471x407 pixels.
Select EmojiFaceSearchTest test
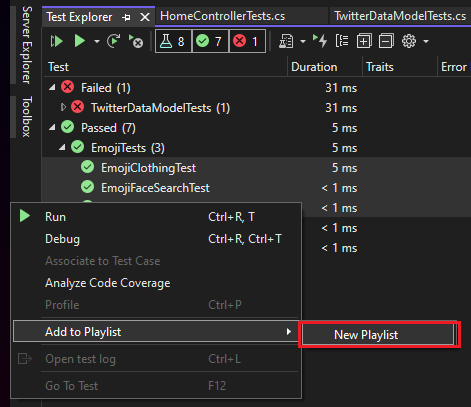point(256,188)
